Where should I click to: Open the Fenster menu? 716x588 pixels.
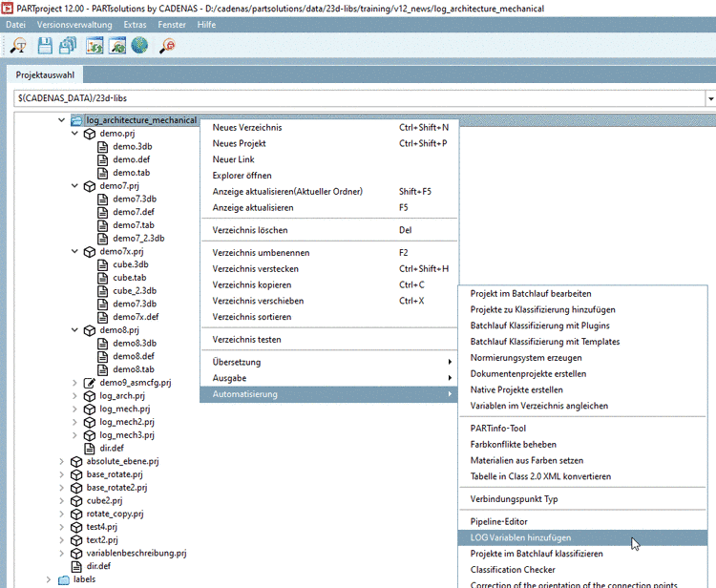click(x=172, y=25)
